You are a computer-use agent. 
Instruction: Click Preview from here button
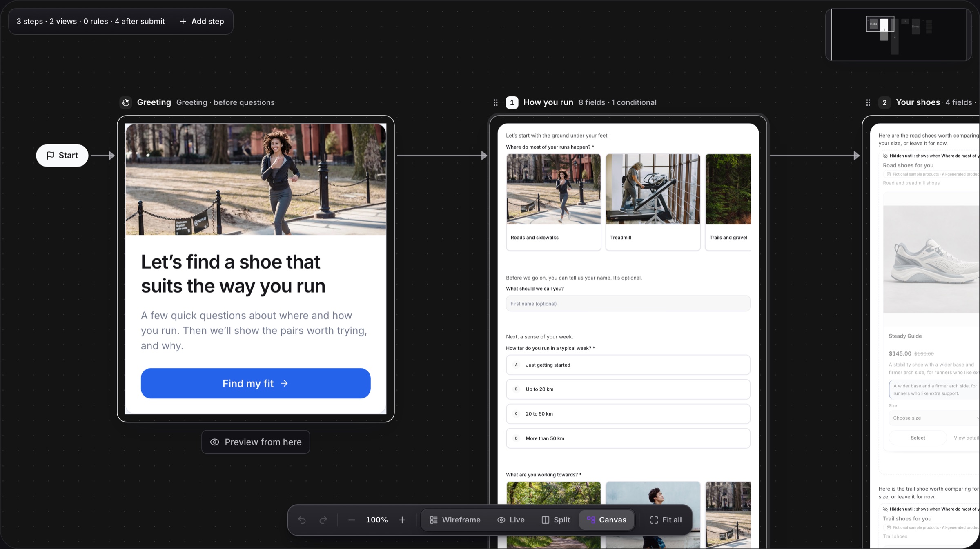[x=256, y=442]
